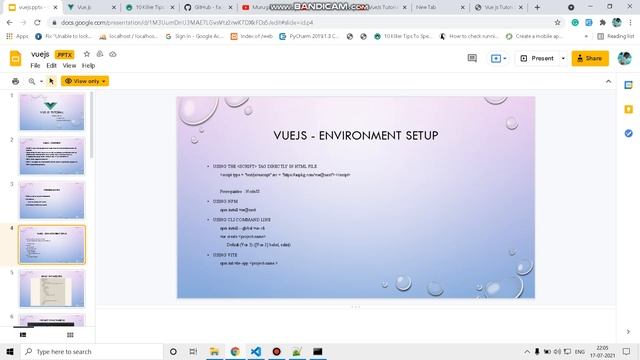The image size is (640, 360).
Task: Open the View only mode dropdown
Action: [x=85, y=81]
